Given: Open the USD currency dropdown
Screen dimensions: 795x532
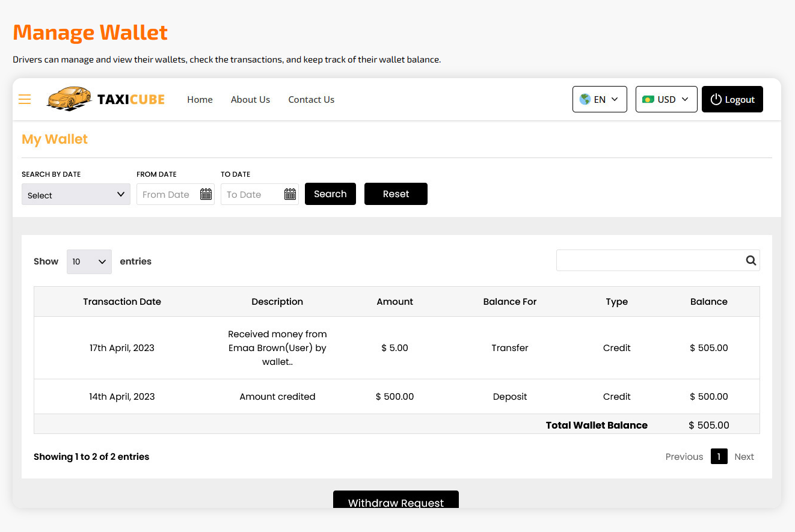Looking at the screenshot, I should click(666, 99).
